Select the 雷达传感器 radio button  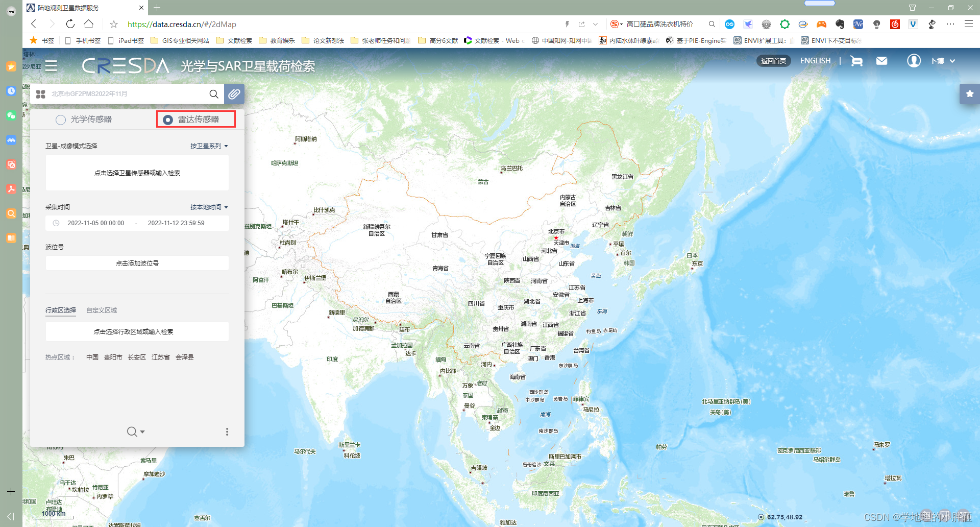click(168, 119)
